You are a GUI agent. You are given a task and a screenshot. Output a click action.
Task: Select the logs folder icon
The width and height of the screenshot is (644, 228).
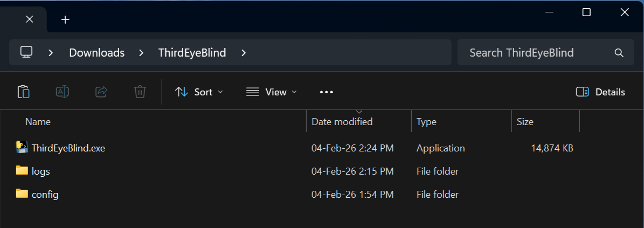click(x=22, y=170)
